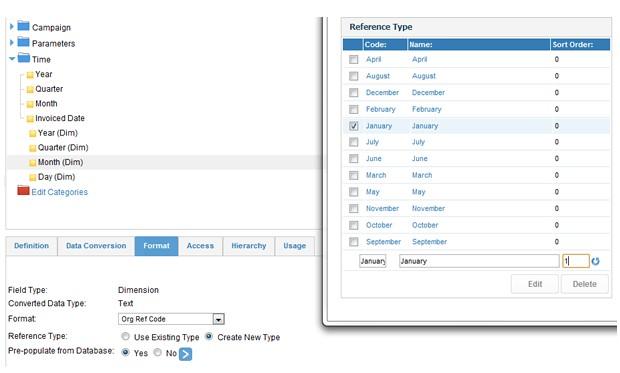
Task: Click the red Edit Categories folder icon
Action: coord(23,190)
